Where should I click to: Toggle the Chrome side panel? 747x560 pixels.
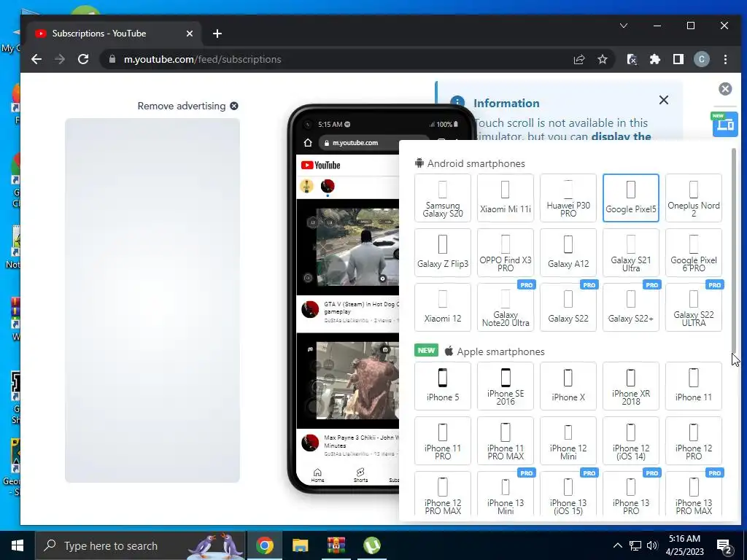click(678, 59)
